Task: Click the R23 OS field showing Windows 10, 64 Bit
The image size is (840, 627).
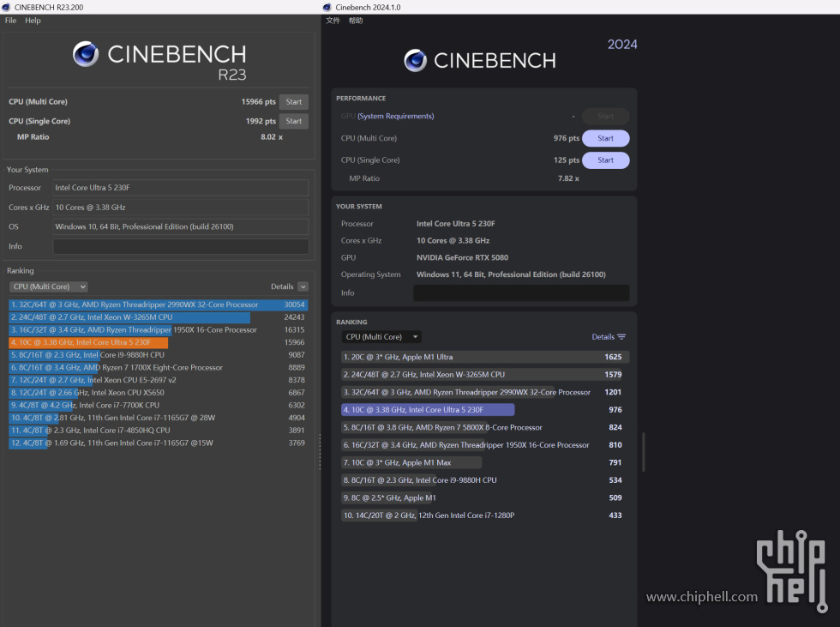Action: click(x=181, y=226)
